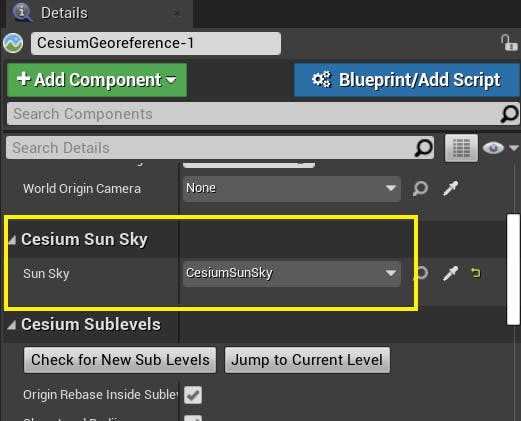521x421 pixels.
Task: Pick World Origin Camera with eyedropper
Action: (450, 189)
